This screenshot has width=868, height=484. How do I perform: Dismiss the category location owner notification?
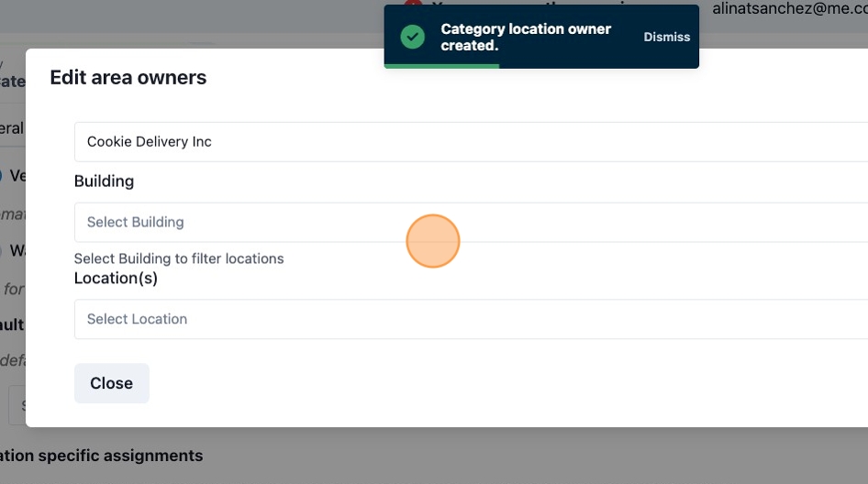(666, 37)
